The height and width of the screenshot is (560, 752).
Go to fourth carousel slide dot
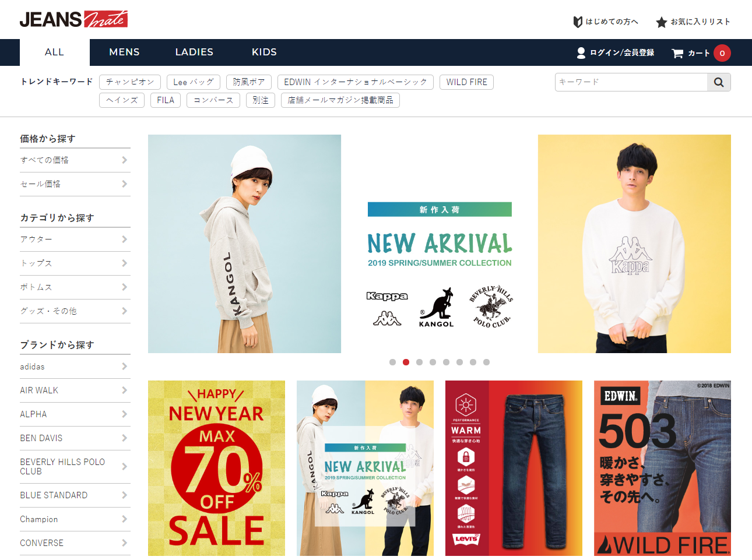point(433,362)
